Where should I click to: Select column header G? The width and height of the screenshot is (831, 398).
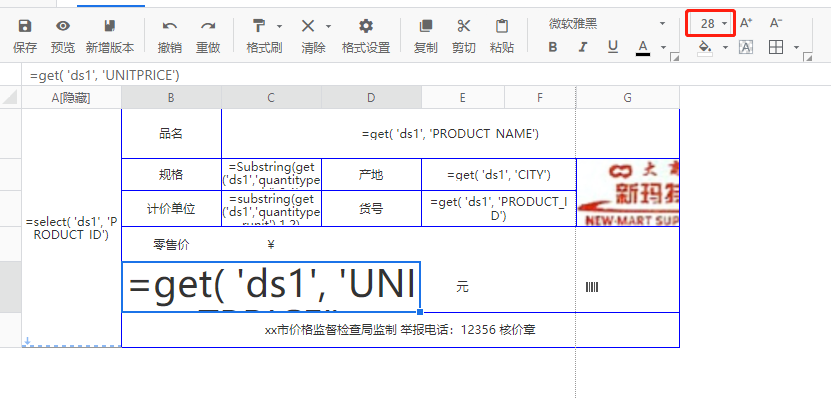(627, 98)
